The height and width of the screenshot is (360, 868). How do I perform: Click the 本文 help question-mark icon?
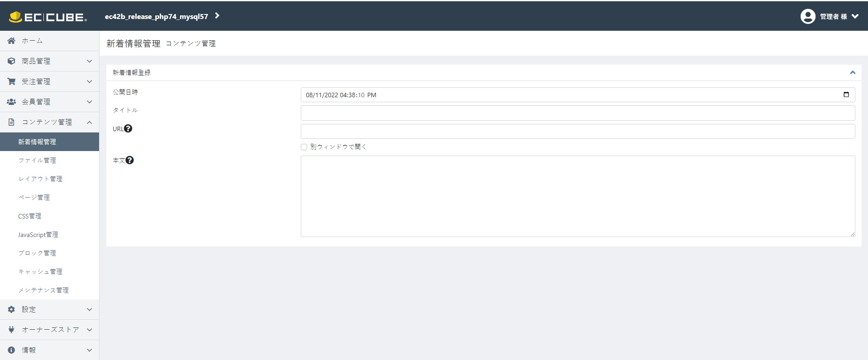point(130,160)
